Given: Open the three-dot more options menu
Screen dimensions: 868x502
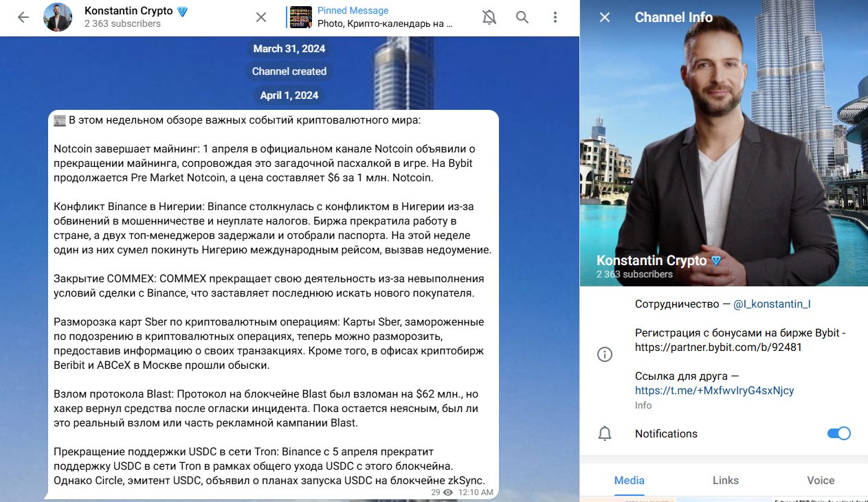Looking at the screenshot, I should pyautogui.click(x=555, y=18).
